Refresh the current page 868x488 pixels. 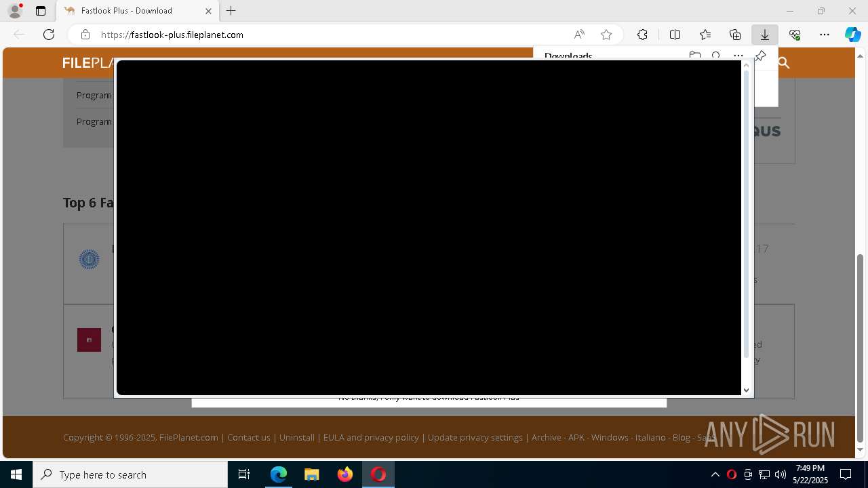coord(49,35)
